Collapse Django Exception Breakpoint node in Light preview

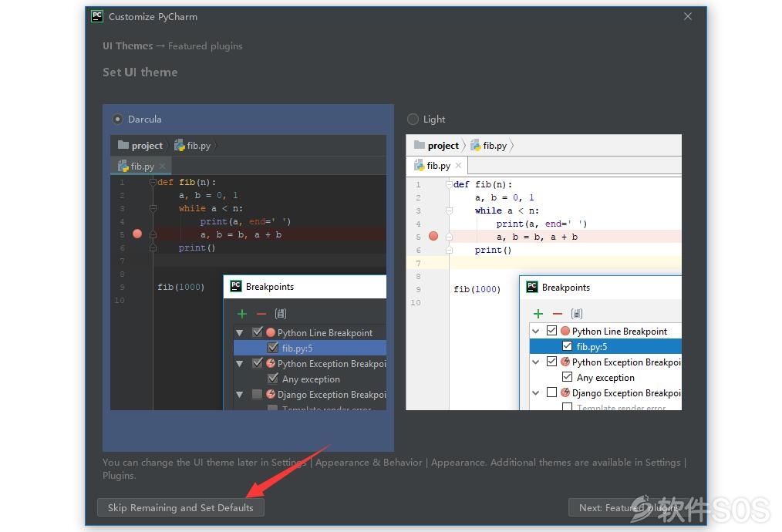point(536,393)
